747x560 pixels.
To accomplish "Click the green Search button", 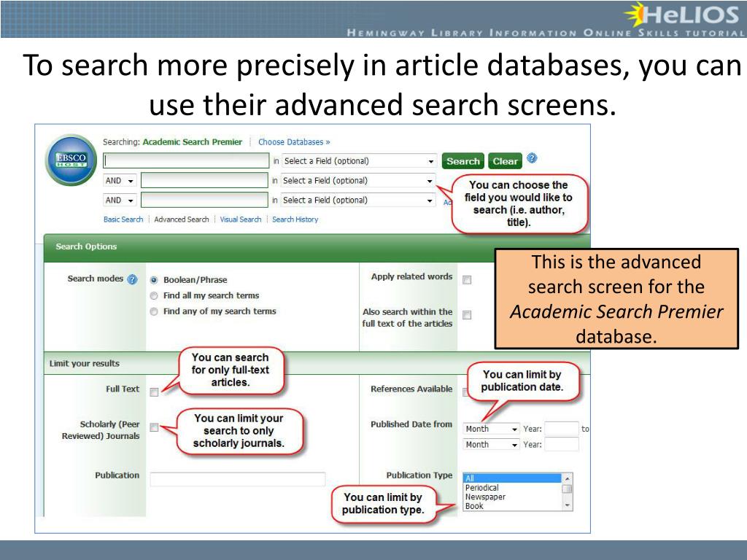I will pos(463,161).
